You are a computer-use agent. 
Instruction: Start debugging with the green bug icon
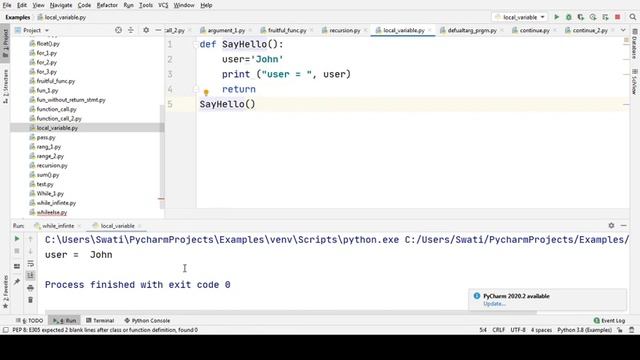point(569,17)
